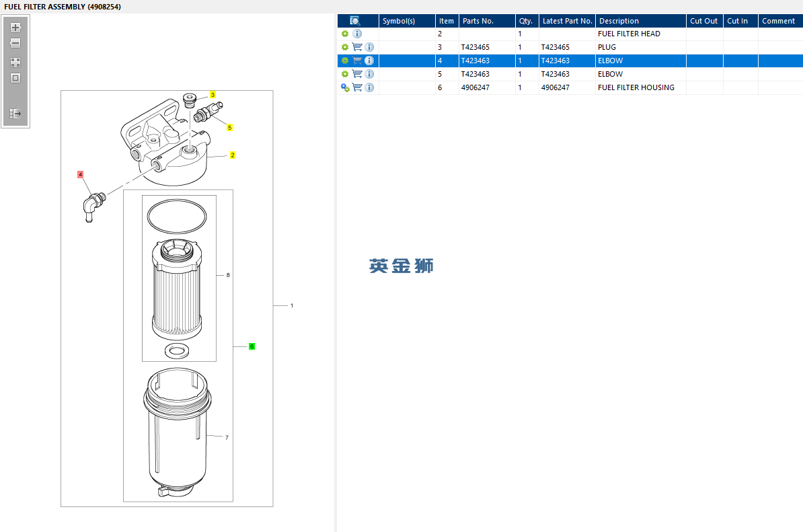Click ELBOW description in item 5 row
Image resolution: width=803 pixels, height=532 pixels.
point(641,74)
